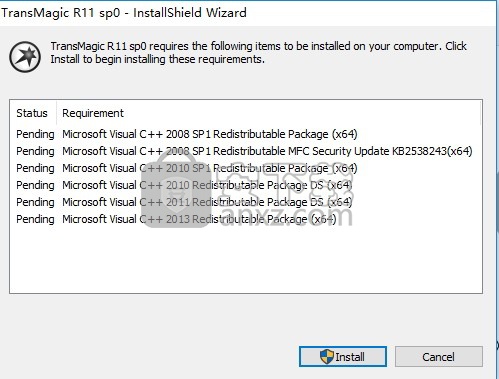Image resolution: width=499 pixels, height=379 pixels.
Task: Click the Pending status of the KB2538243 update
Action: 35,151
